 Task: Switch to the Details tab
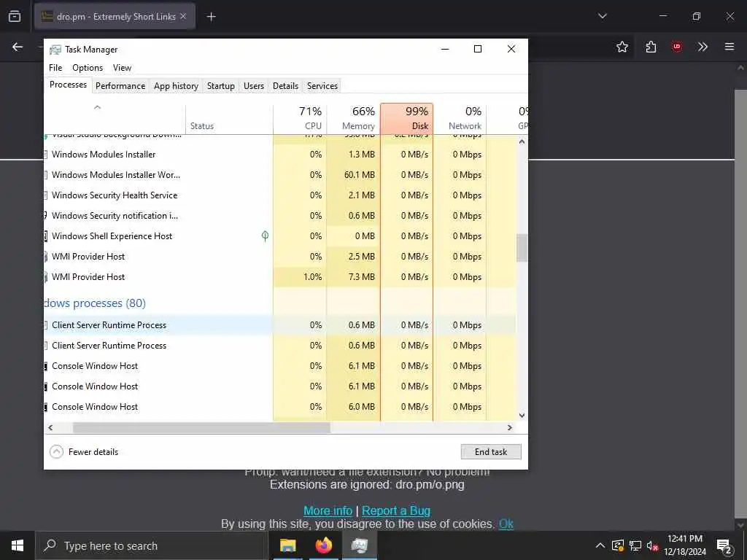click(x=285, y=86)
